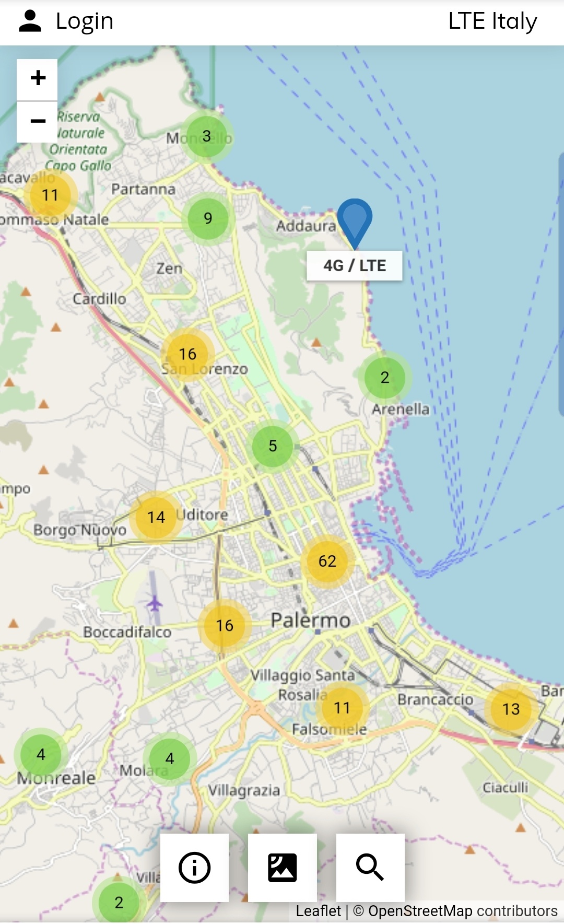Image resolution: width=564 pixels, height=924 pixels.
Task: Expand the green cluster 3 at Mondello
Action: point(207,136)
